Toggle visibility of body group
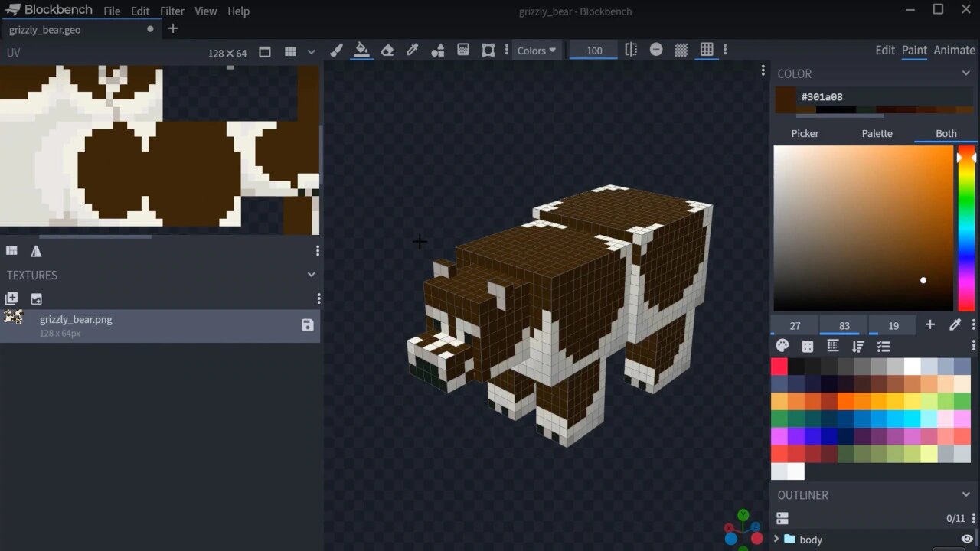 click(967, 539)
